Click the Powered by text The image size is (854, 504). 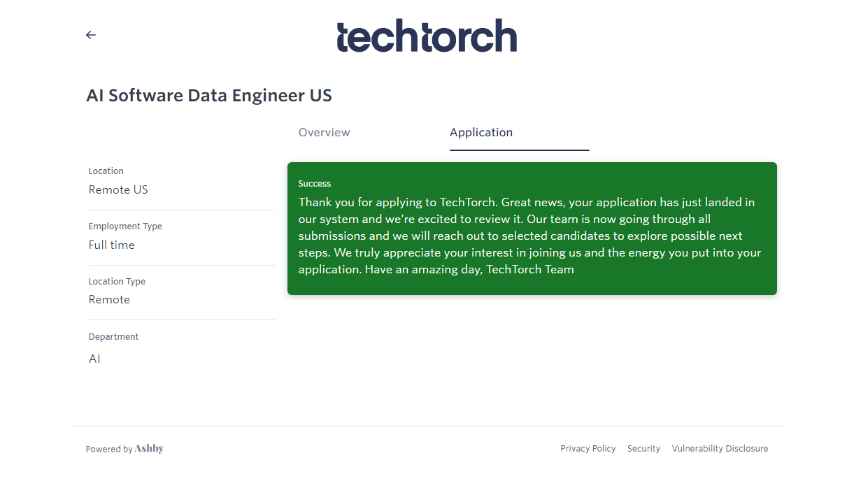109,449
